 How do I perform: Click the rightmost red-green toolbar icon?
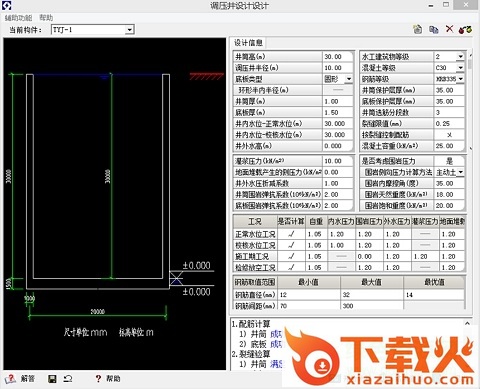pyautogui.click(x=465, y=29)
